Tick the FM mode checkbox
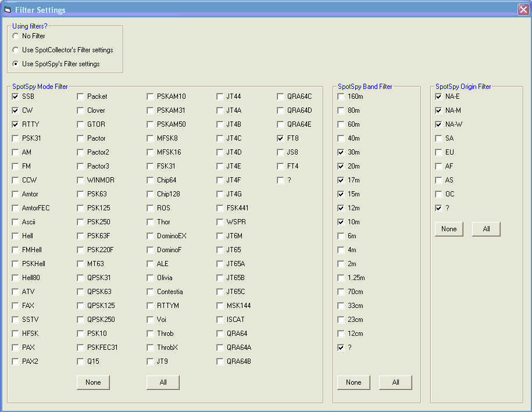The image size is (532, 412). point(15,166)
